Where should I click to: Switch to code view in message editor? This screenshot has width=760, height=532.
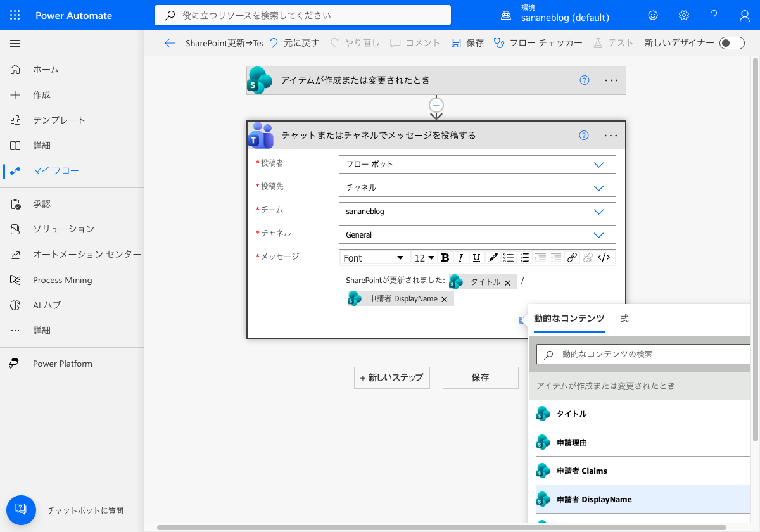[604, 258]
